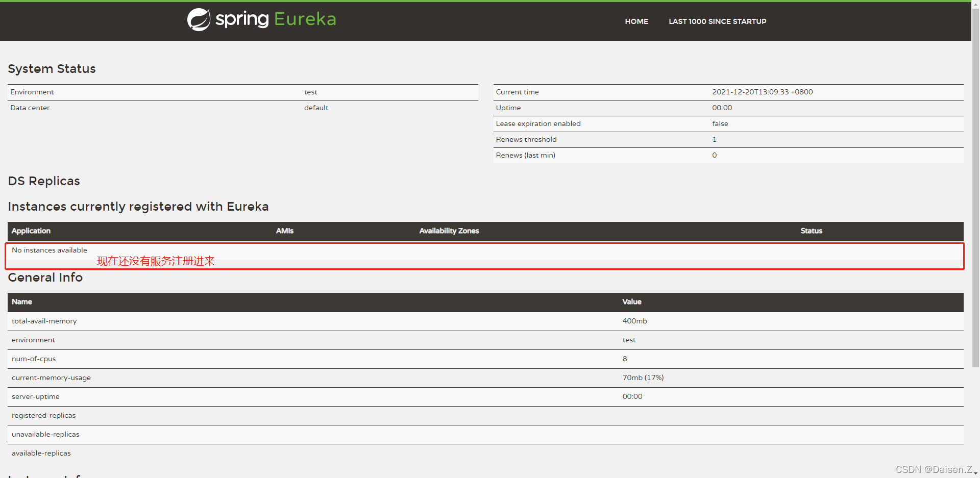Image resolution: width=980 pixels, height=478 pixels.
Task: Click the available-replicas row
Action: (485, 454)
